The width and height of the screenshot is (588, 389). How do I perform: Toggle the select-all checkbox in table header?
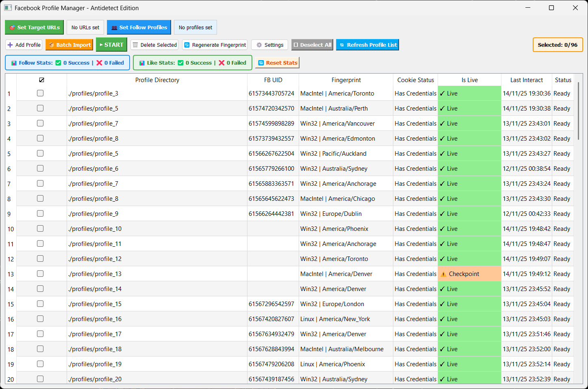coord(41,80)
